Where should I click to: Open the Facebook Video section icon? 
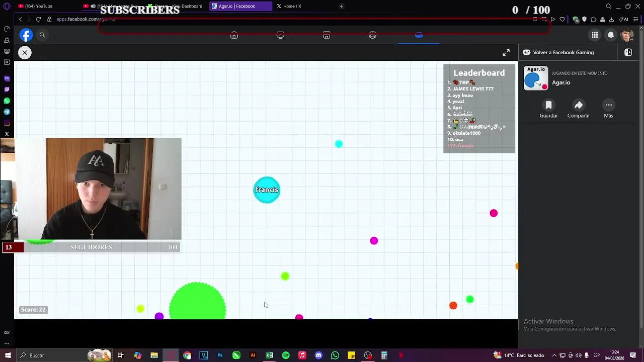pos(280,35)
